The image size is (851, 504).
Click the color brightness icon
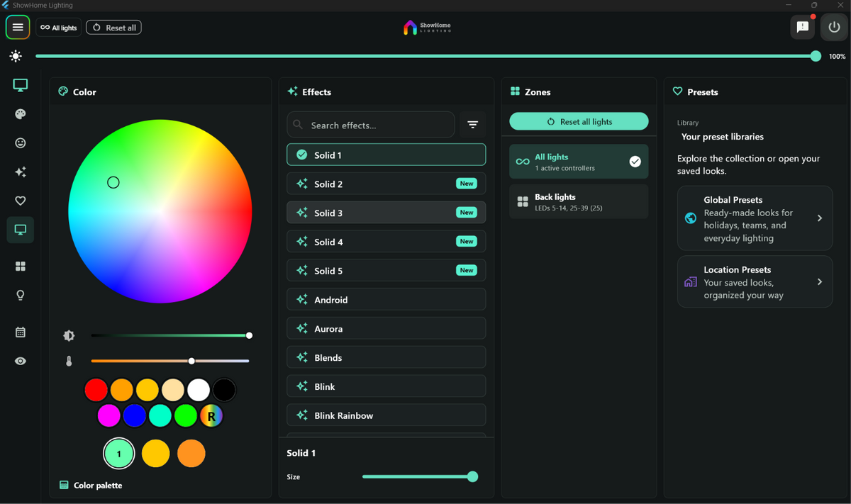[69, 336]
